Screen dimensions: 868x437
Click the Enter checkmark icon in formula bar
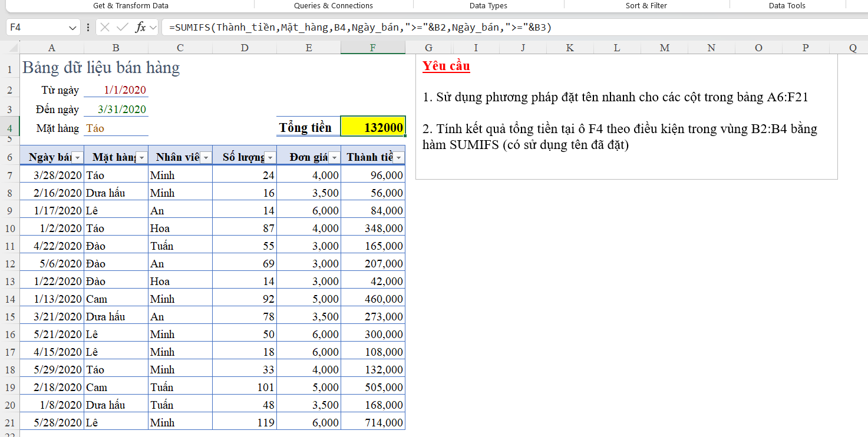tap(123, 27)
